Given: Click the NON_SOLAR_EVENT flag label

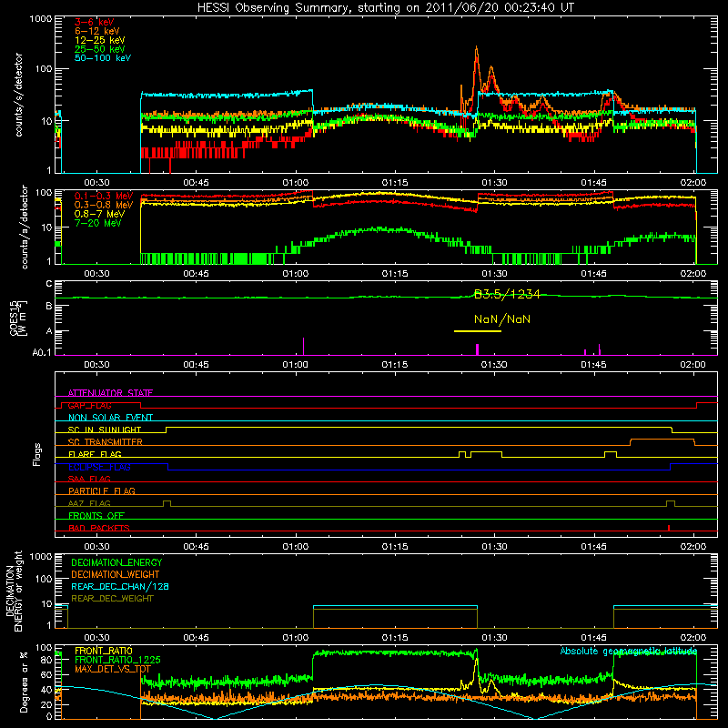Looking at the screenshot, I should coord(110,418).
